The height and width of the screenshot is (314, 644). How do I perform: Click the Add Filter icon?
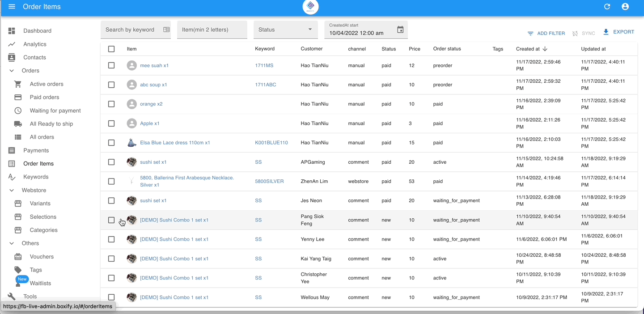tap(530, 34)
